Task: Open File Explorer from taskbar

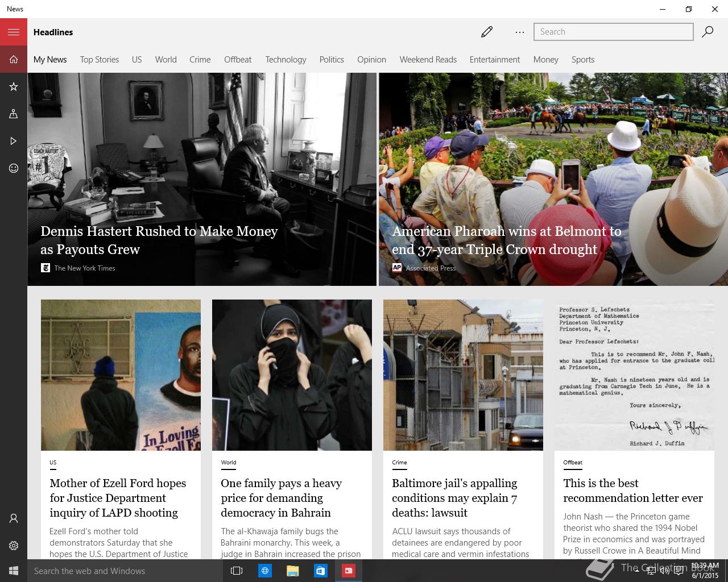Action: [292, 571]
